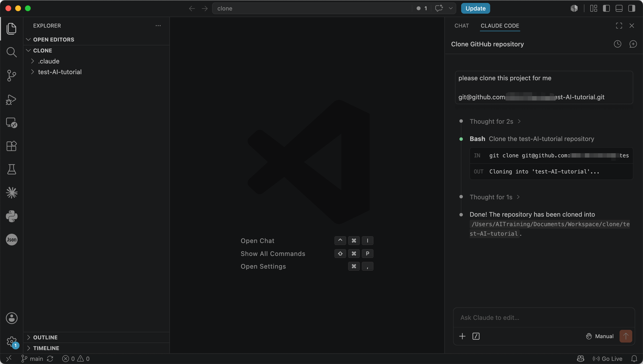Open the Json extension view
This screenshot has height=364, width=643.
pyautogui.click(x=11, y=240)
